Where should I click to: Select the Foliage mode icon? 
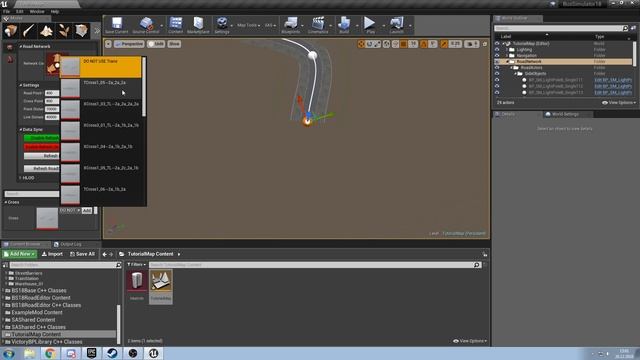pyautogui.click(x=64, y=31)
